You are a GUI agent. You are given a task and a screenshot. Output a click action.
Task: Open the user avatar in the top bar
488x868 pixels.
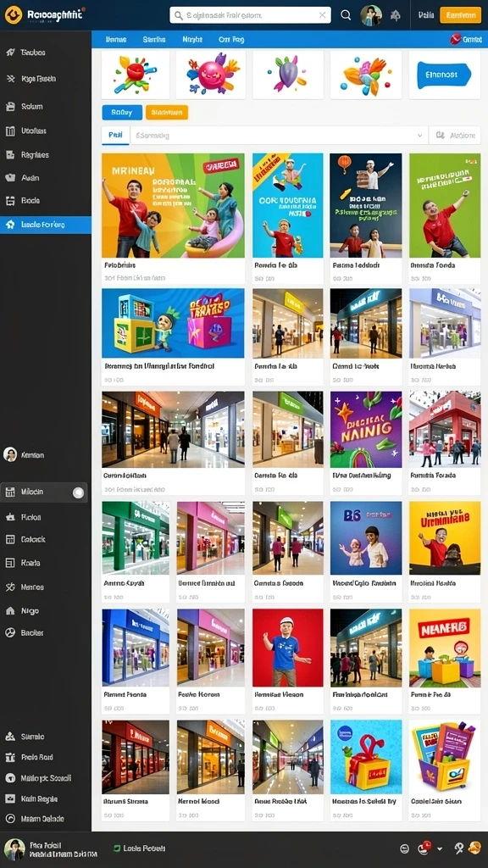coord(371,15)
